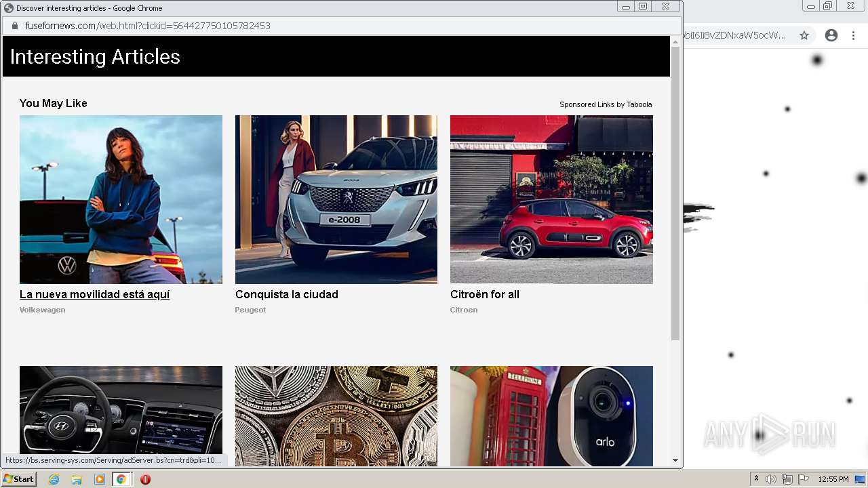
Task: Open the Peugeot e-2008 ad image
Action: (x=336, y=199)
